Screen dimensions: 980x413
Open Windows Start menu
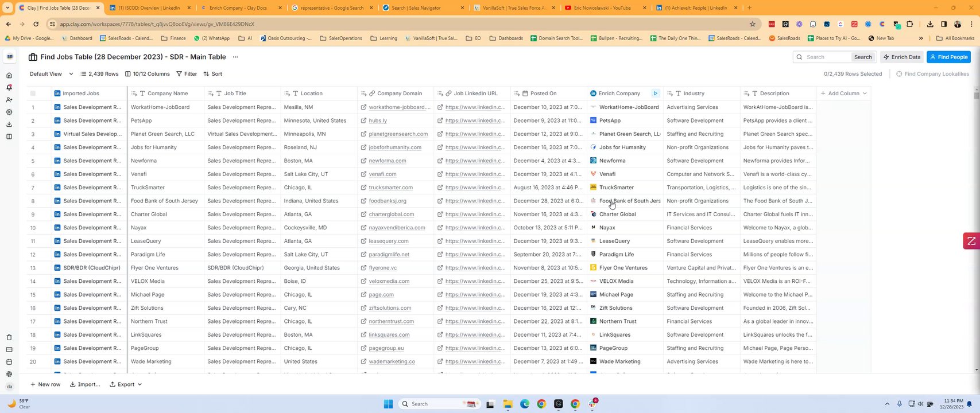[388, 404]
